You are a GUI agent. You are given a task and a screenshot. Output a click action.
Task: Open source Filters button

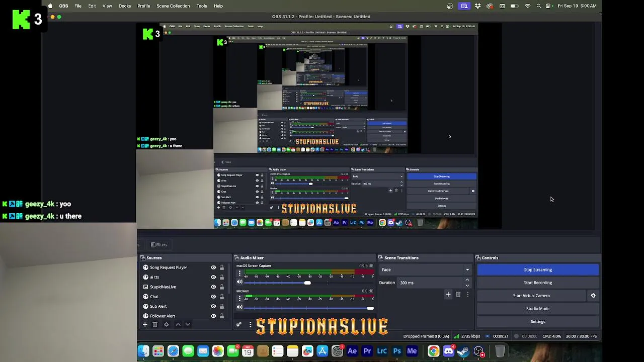[x=159, y=245]
